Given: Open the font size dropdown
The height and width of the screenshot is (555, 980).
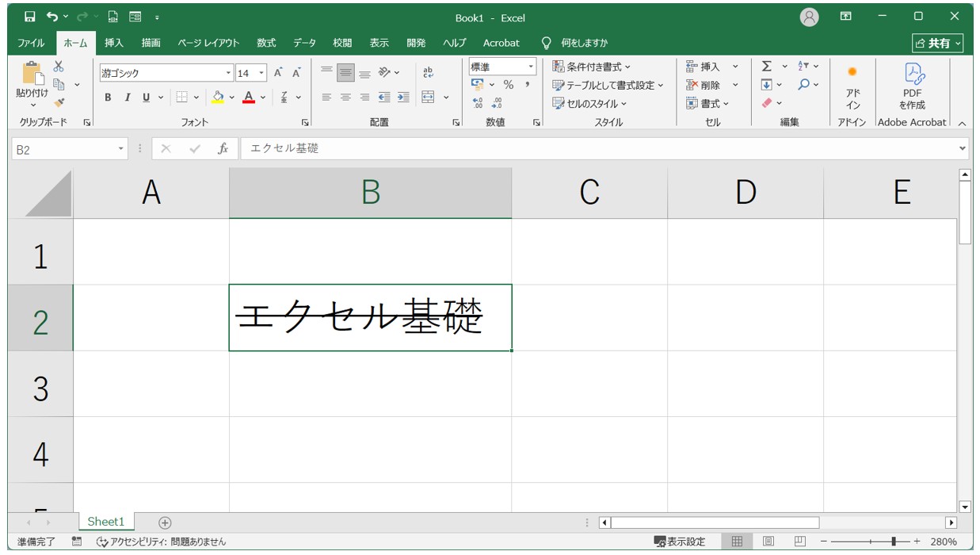Looking at the screenshot, I should pyautogui.click(x=261, y=73).
